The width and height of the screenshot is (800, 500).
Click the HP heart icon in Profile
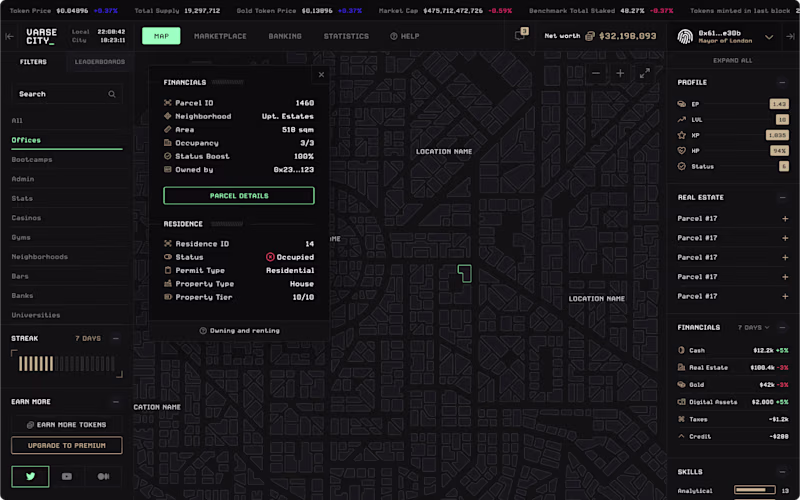tap(681, 151)
